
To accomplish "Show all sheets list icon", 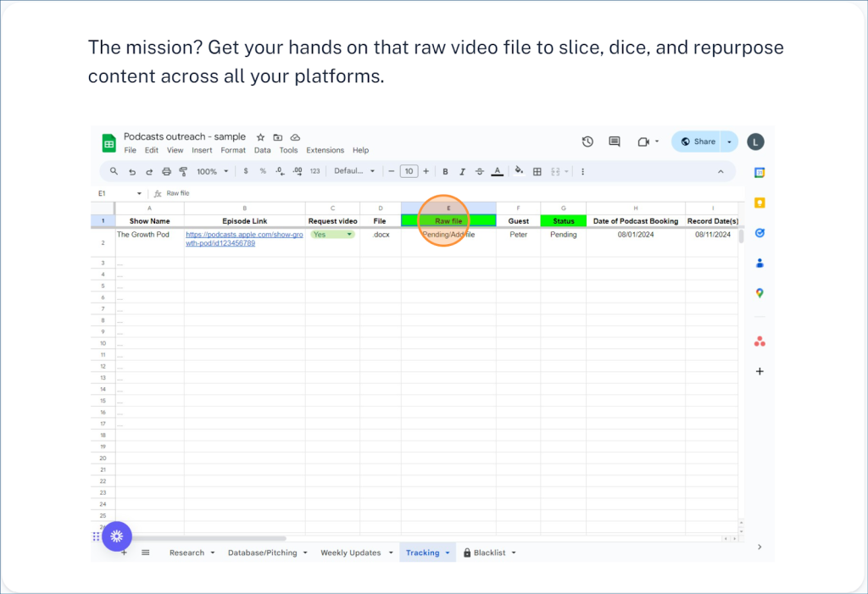I will click(146, 552).
